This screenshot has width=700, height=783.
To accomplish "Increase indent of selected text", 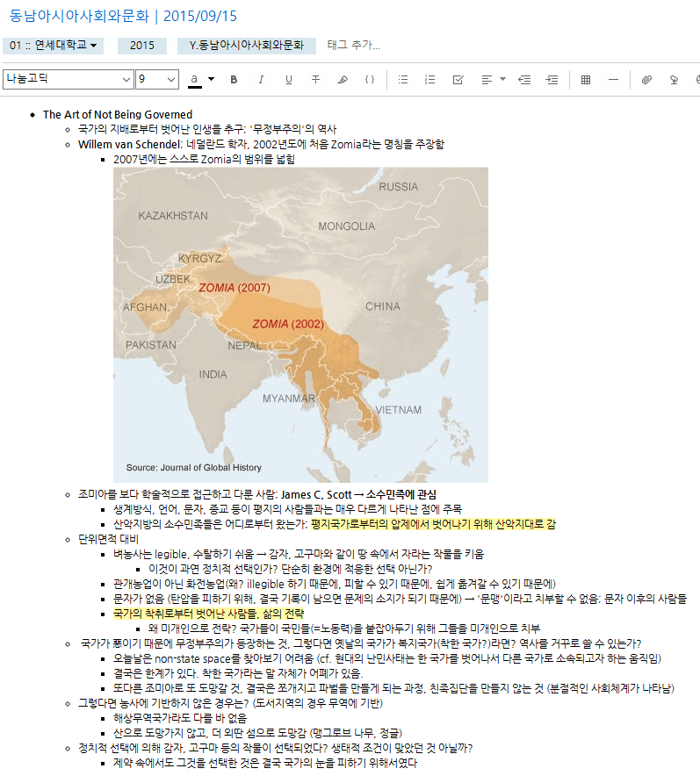I will pos(552,79).
